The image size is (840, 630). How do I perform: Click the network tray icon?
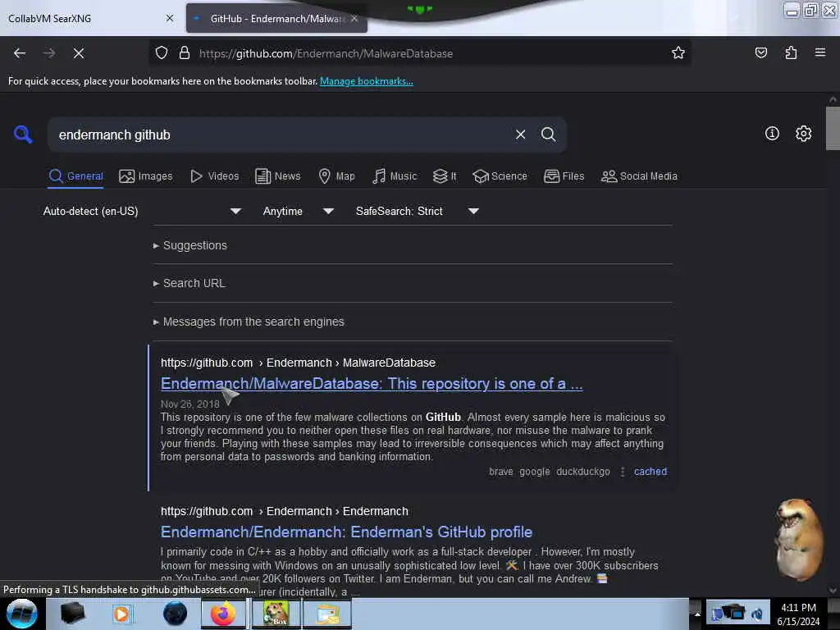(735, 612)
